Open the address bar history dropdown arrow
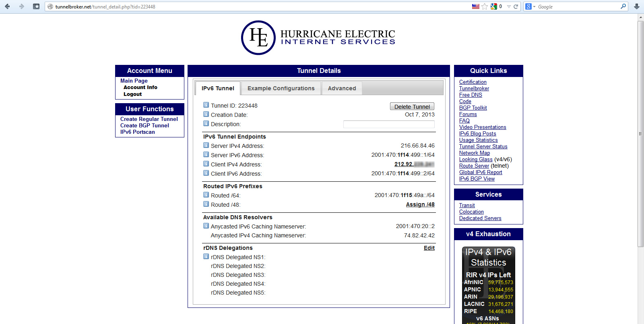Image resolution: width=644 pixels, height=324 pixels. [x=509, y=6]
